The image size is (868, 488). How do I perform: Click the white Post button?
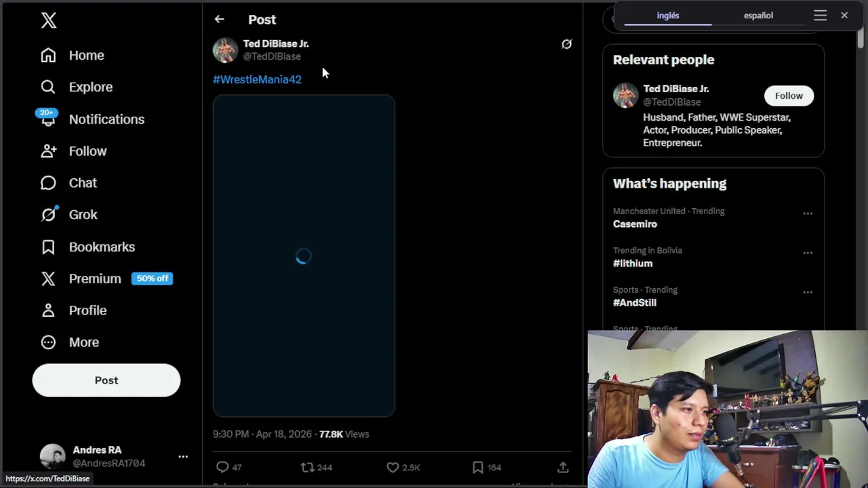coord(106,380)
